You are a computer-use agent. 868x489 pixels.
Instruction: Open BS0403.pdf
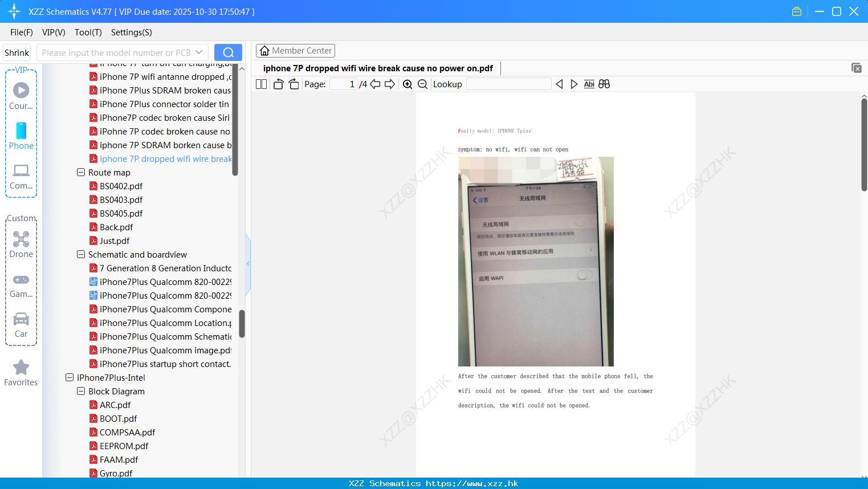click(x=116, y=199)
